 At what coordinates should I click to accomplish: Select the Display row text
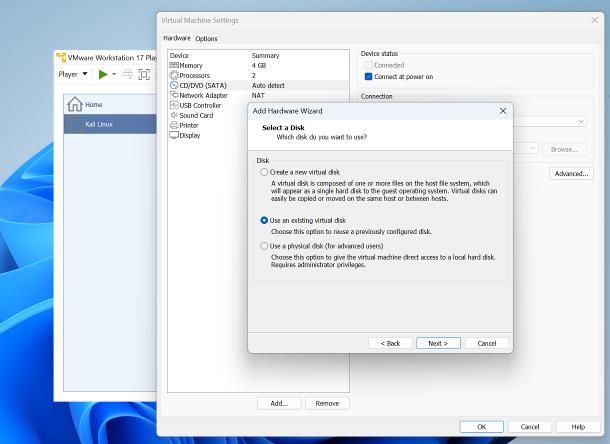[x=190, y=135]
